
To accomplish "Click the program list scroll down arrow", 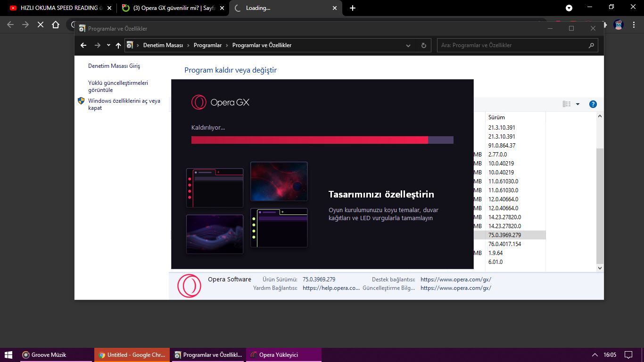I will coord(600,268).
